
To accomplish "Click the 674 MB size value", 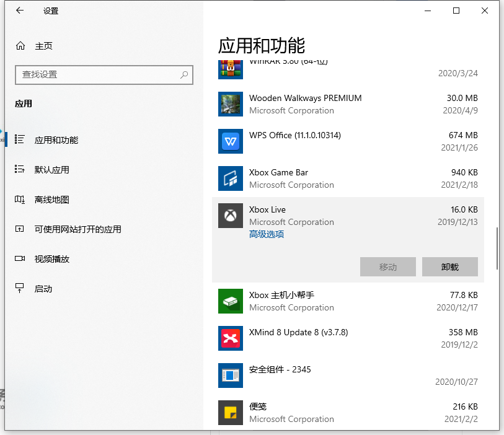I will (x=463, y=135).
